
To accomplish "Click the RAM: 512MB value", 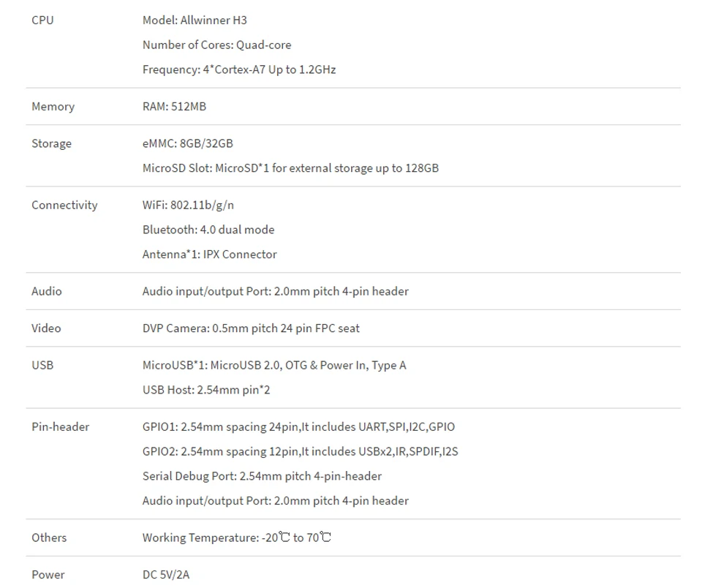I will [x=174, y=107].
